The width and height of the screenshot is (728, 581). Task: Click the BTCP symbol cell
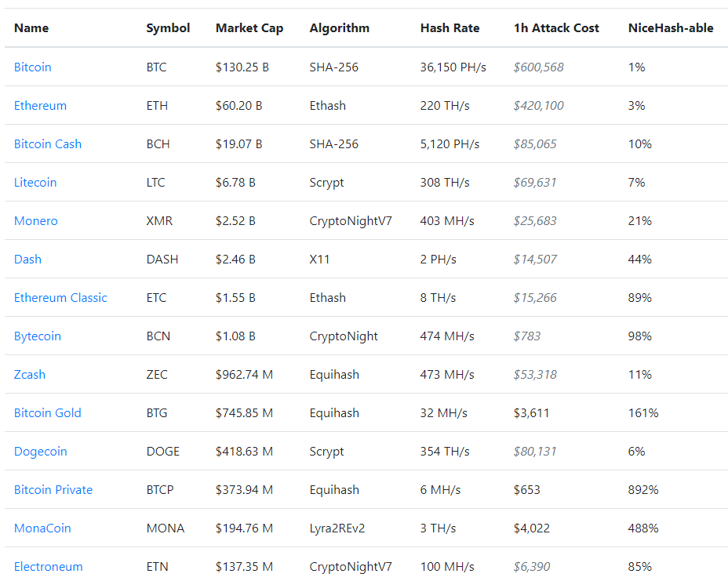click(160, 490)
